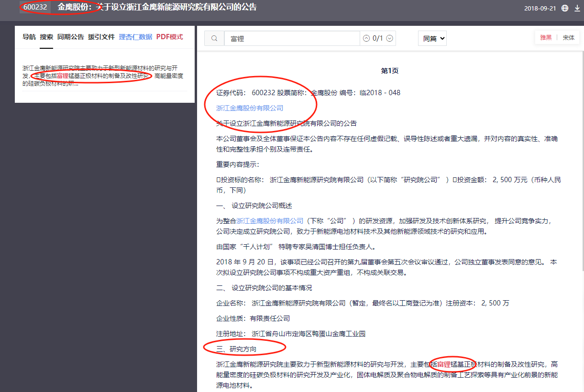
Task: Open the 援引文件 tab
Action: click(101, 37)
